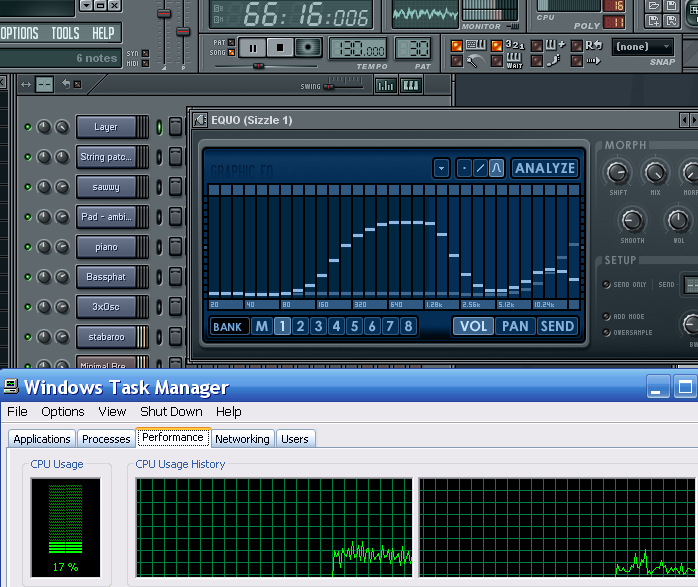Open FL Studio HELP menu
Viewport: 698px width, 587px height.
103,33
